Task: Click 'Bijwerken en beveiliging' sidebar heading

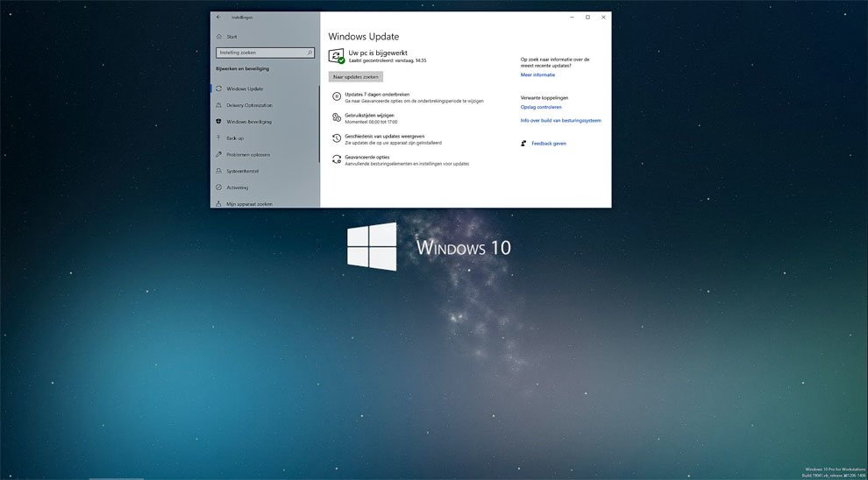Action: click(x=242, y=68)
